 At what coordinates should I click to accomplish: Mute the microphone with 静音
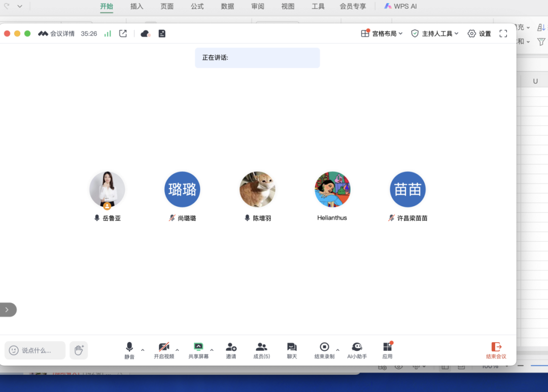[129, 350]
